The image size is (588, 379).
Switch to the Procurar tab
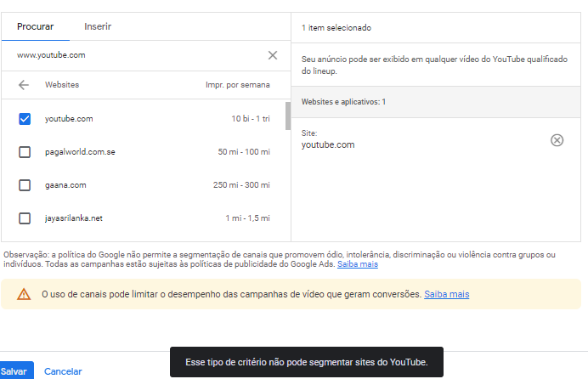(35, 26)
